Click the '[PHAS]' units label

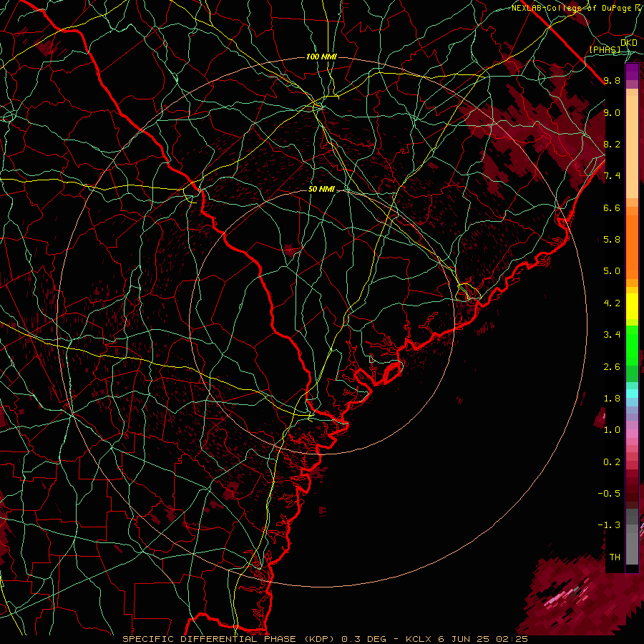[x=605, y=50]
